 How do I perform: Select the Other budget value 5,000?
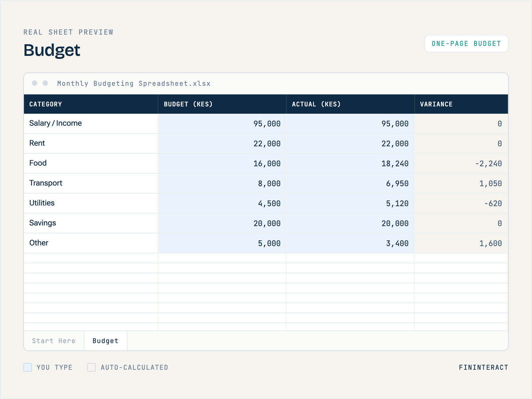click(x=269, y=243)
